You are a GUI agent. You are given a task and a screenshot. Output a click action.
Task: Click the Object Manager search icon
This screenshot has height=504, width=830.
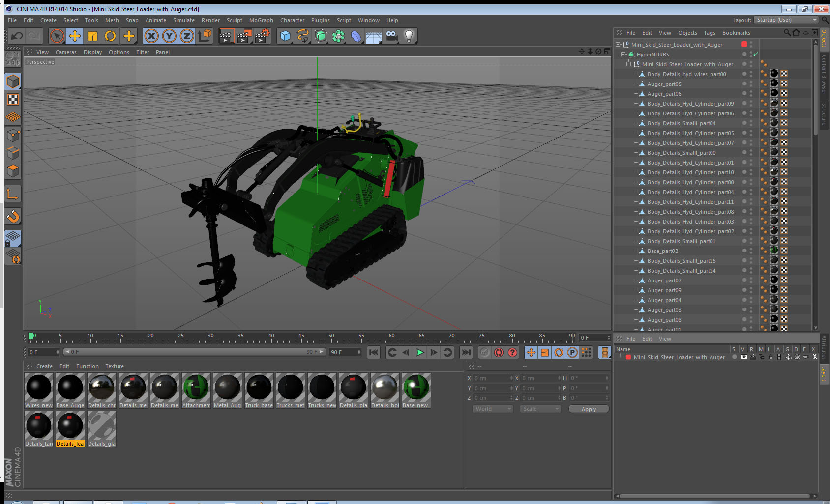click(x=787, y=33)
